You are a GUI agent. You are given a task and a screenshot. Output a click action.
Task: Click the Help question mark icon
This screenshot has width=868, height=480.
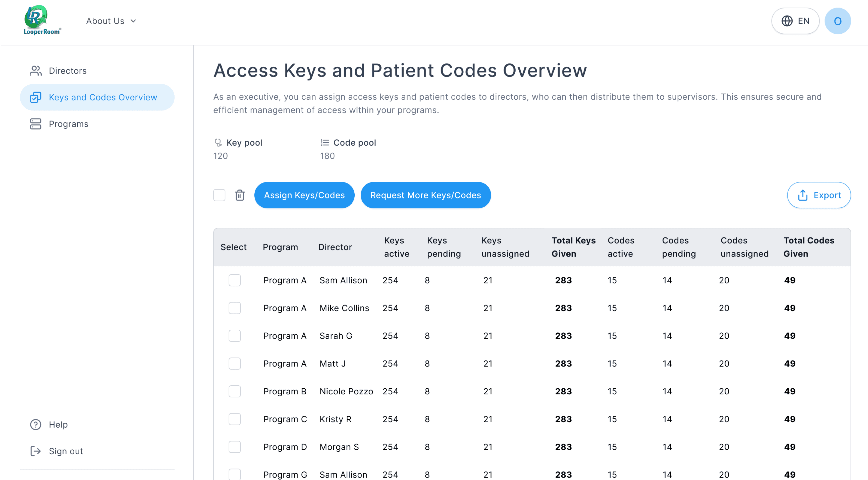pyautogui.click(x=35, y=425)
